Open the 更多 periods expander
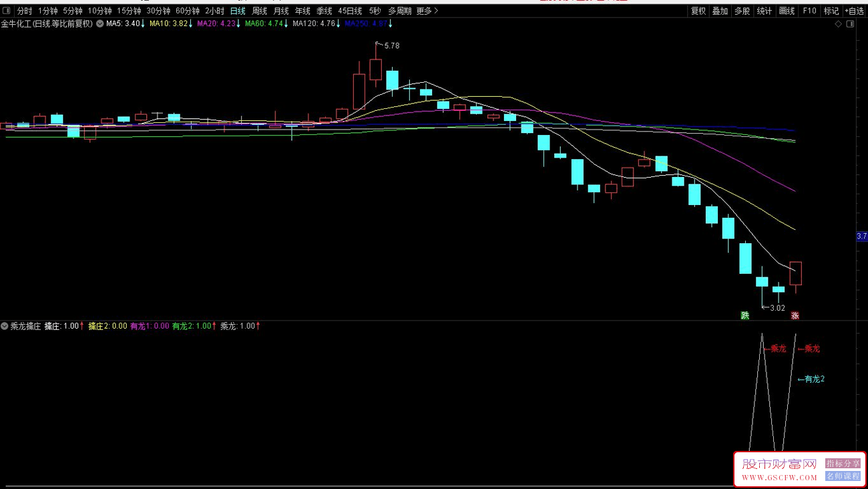 pos(427,11)
